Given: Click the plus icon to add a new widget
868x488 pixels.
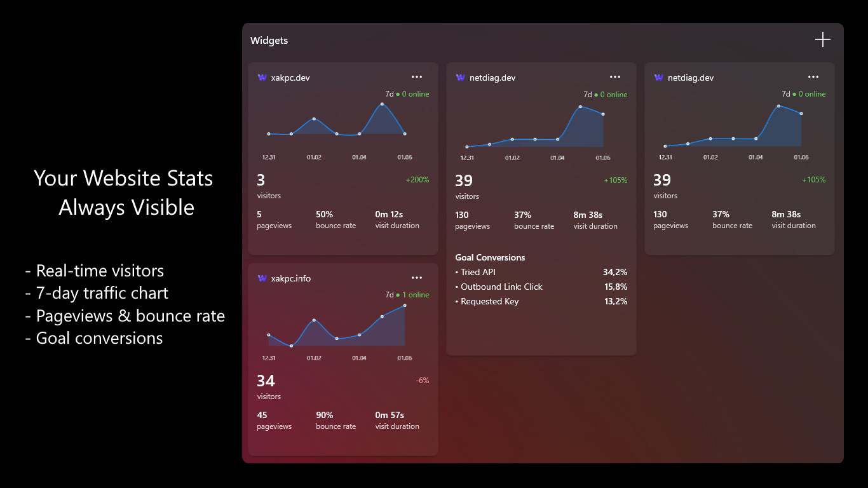Looking at the screenshot, I should tap(822, 39).
